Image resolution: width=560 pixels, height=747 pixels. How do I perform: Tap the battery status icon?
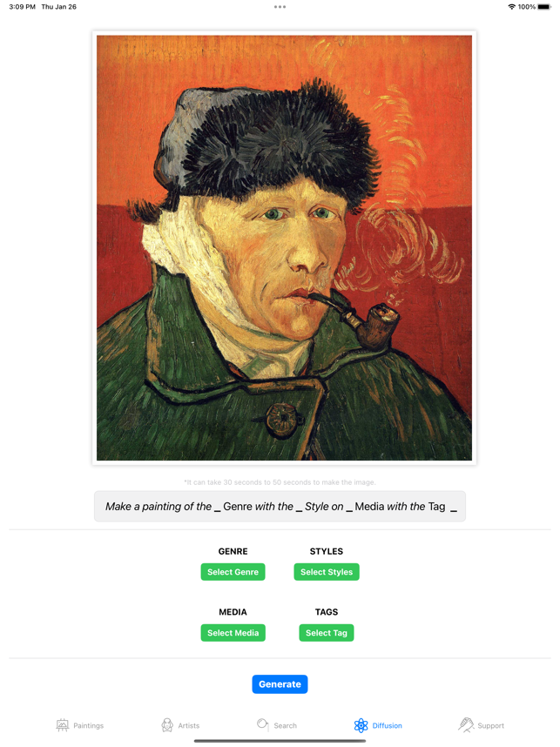coord(543,7)
